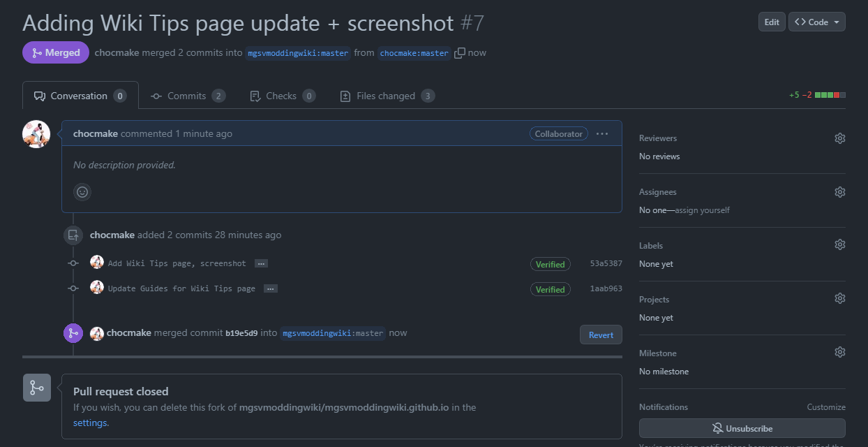The width and height of the screenshot is (868, 447).
Task: Click the Verified badge on commit 1aab963
Action: pos(550,289)
